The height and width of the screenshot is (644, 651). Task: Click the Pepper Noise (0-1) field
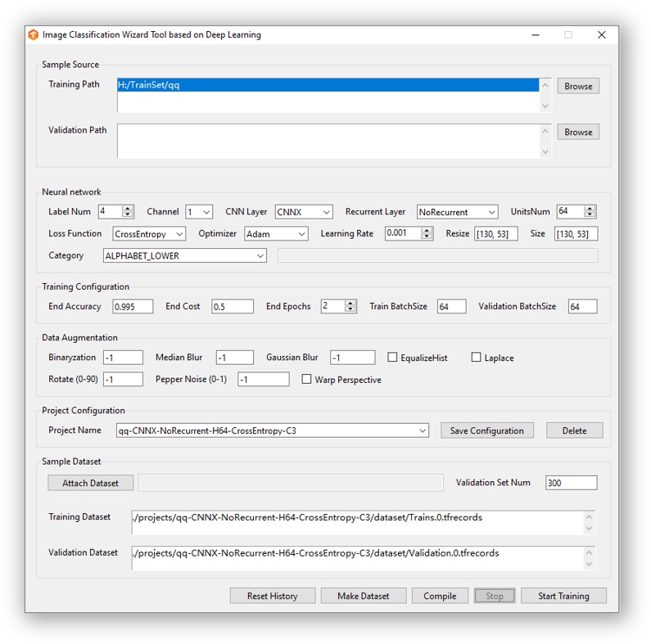click(x=264, y=379)
